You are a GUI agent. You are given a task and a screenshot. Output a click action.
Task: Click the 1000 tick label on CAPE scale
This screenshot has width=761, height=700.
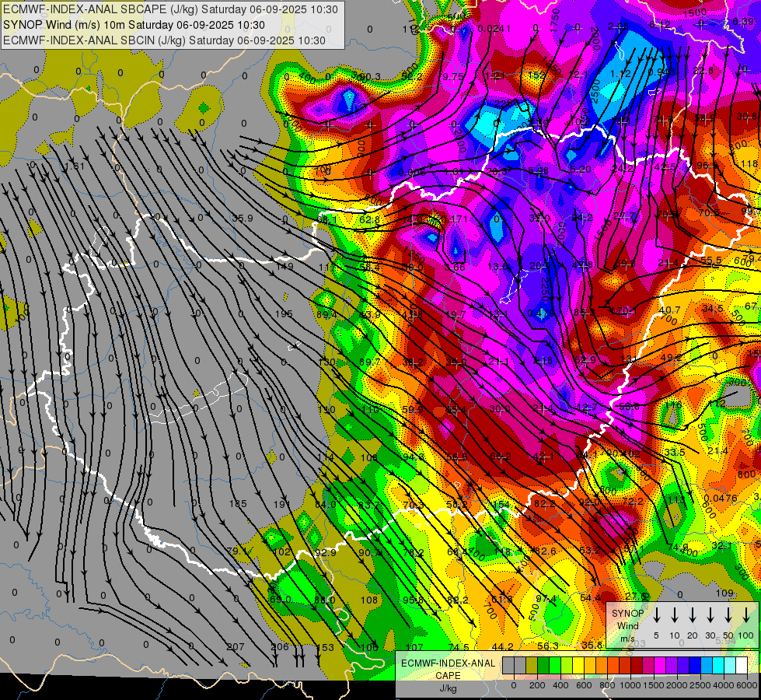[x=630, y=685]
